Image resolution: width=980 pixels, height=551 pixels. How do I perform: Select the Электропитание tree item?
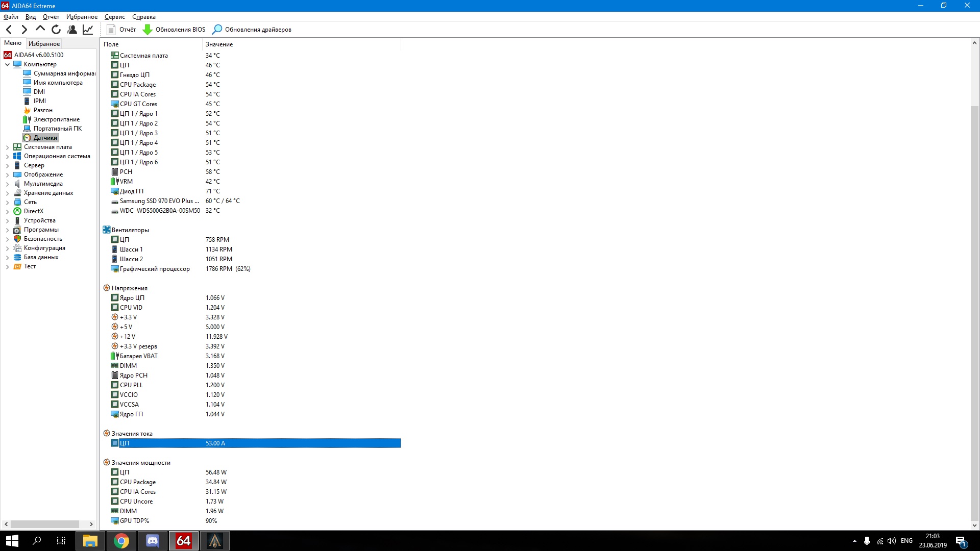[56, 119]
